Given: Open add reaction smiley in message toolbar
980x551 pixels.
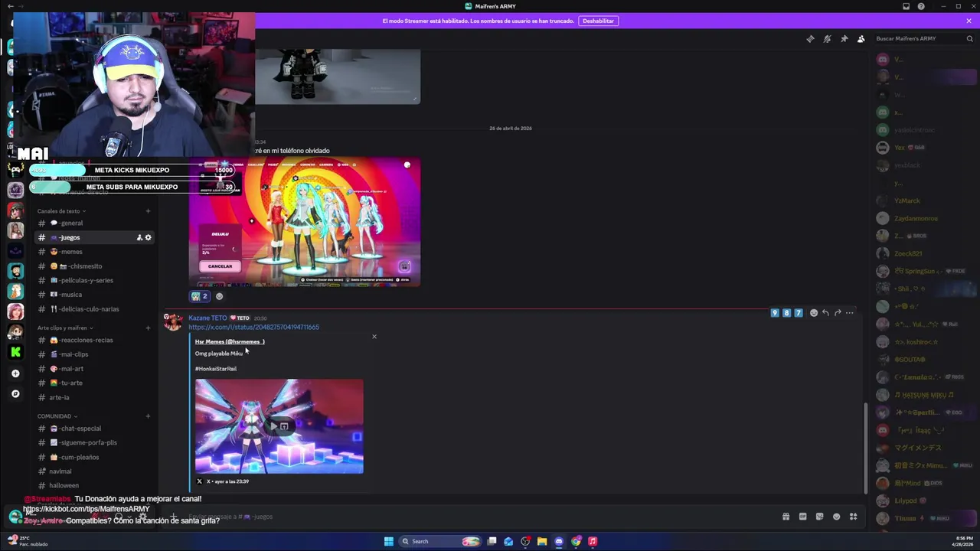Looking at the screenshot, I should [x=814, y=313].
